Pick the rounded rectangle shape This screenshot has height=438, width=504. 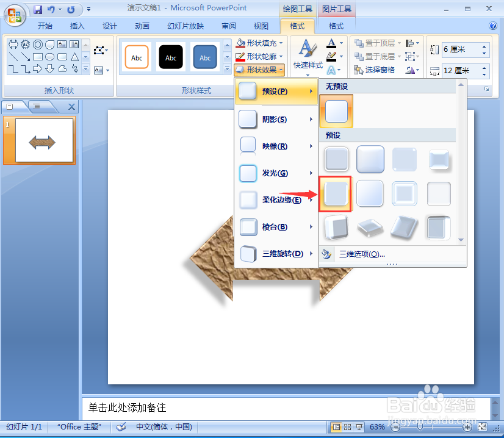click(62, 57)
